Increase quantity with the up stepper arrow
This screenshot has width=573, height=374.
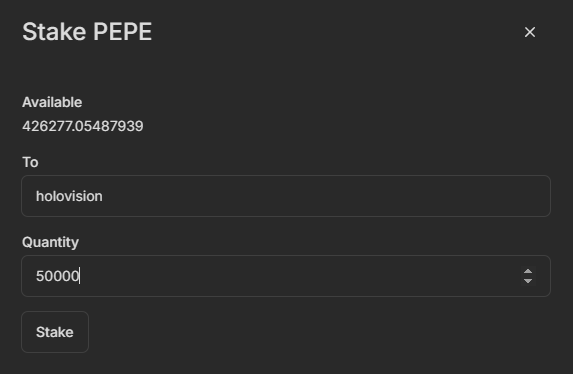528,272
